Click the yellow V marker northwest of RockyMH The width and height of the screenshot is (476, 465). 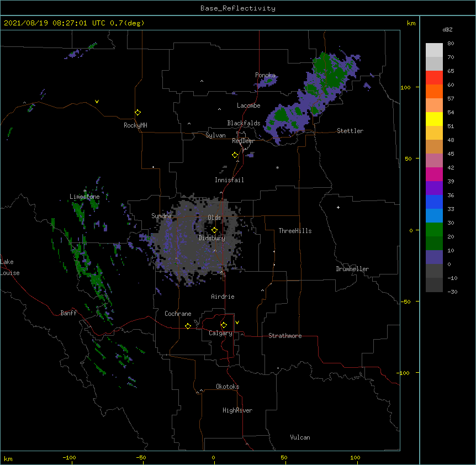[x=97, y=102]
